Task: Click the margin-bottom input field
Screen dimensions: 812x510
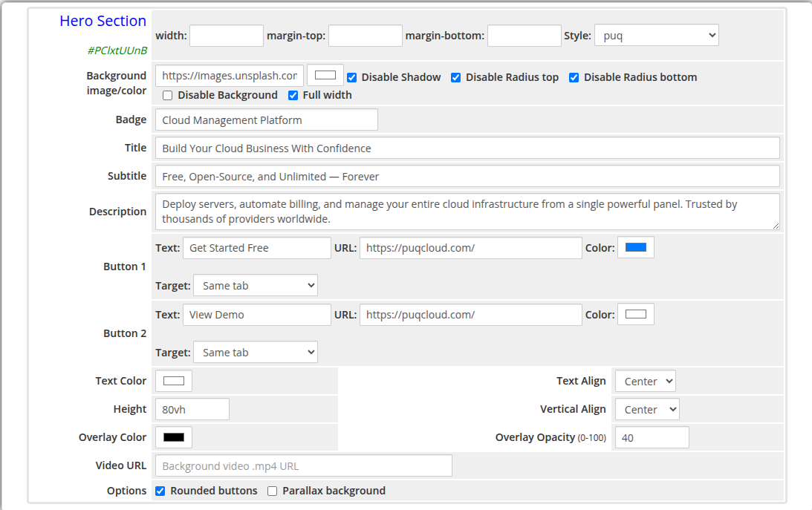Action: 524,36
